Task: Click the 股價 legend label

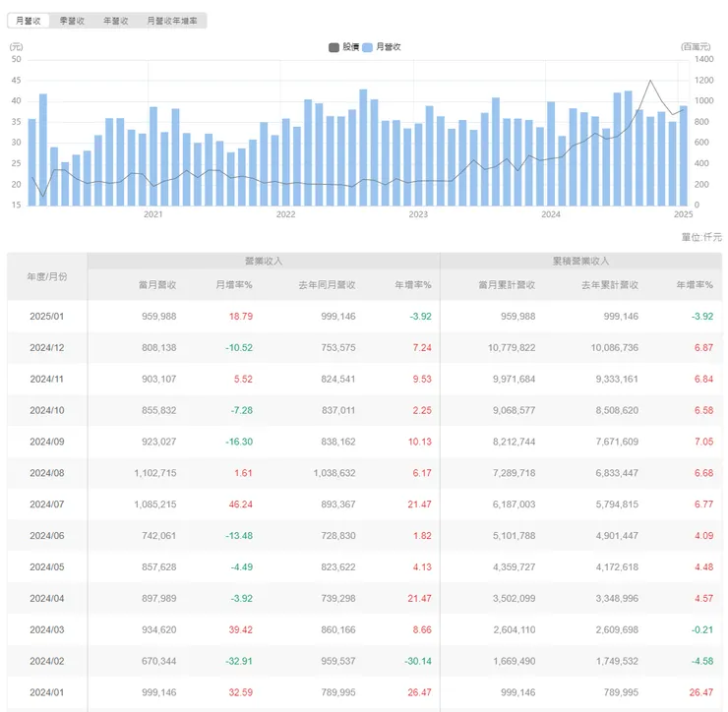Action: pyautogui.click(x=351, y=47)
